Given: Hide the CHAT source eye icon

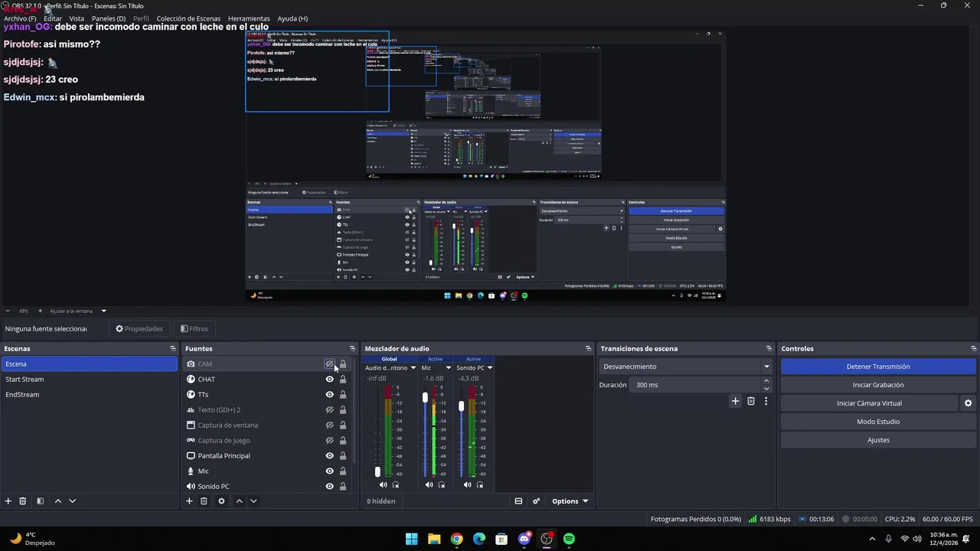Looking at the screenshot, I should point(329,380).
